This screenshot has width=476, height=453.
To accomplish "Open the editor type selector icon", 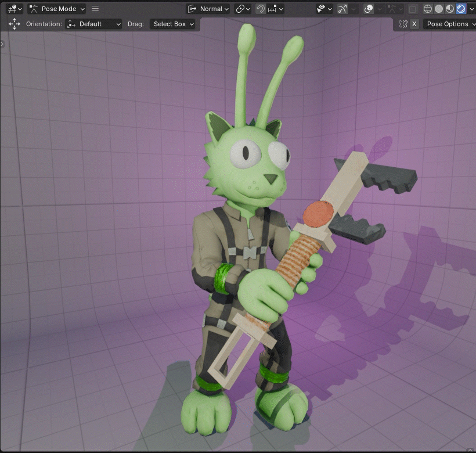I will click(x=12, y=9).
